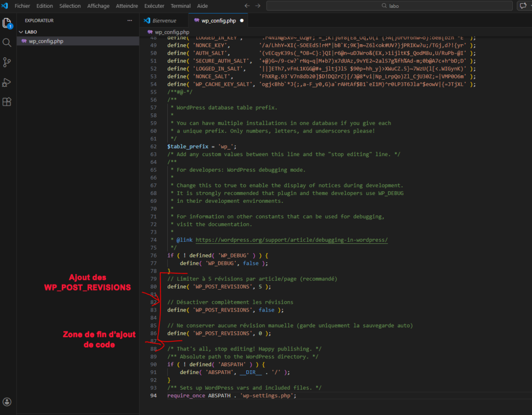
Task: Open the debugging-in-wordpress documentation link
Action: coord(291,240)
